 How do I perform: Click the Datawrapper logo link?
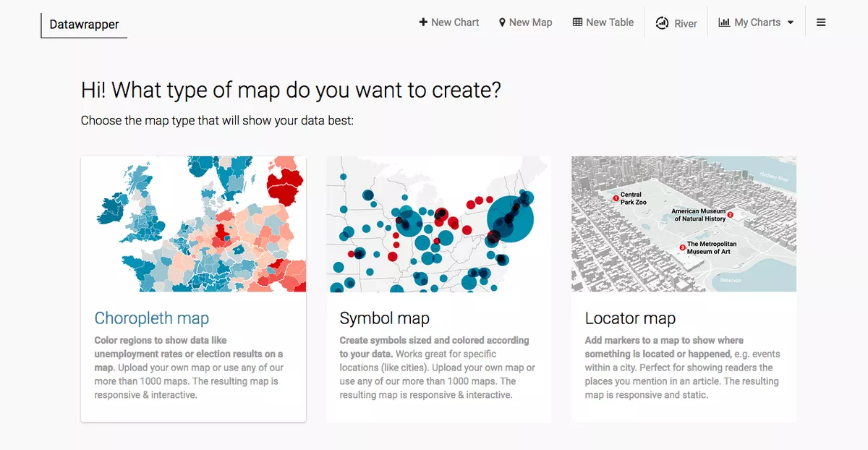coord(84,25)
